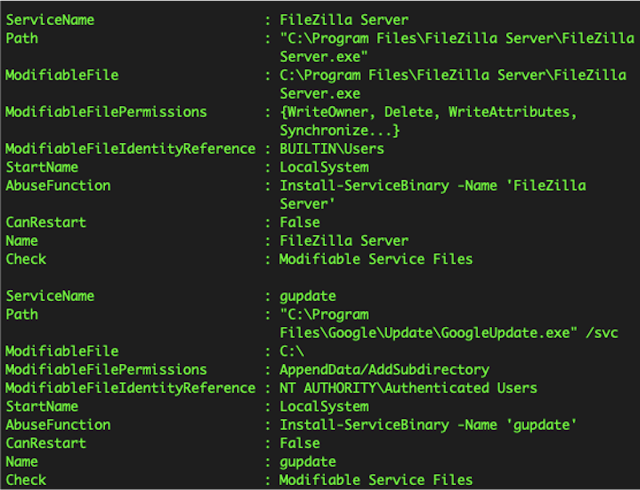640x490 pixels.
Task: Click the 'Server.exe"' line ending with a quote
Action: (x=324, y=57)
